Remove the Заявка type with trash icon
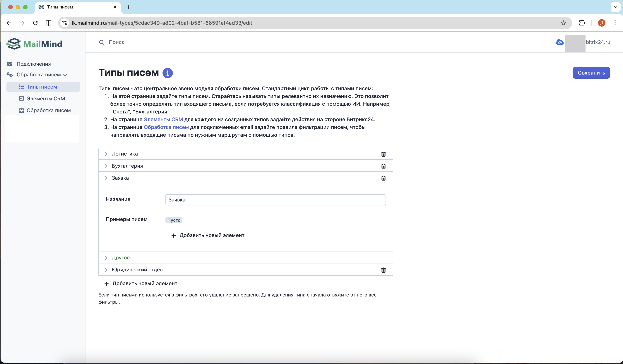Viewport: 623px width, 364px height. pyautogui.click(x=383, y=178)
